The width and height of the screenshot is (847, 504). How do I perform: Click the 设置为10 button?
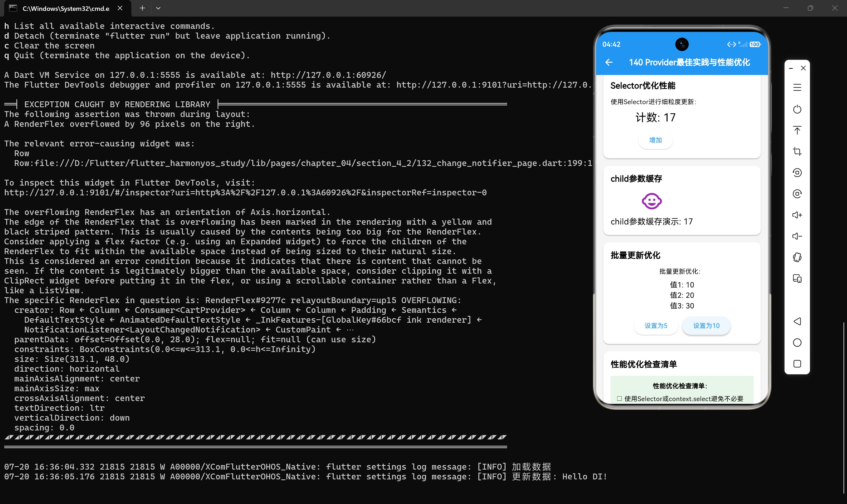point(706,326)
